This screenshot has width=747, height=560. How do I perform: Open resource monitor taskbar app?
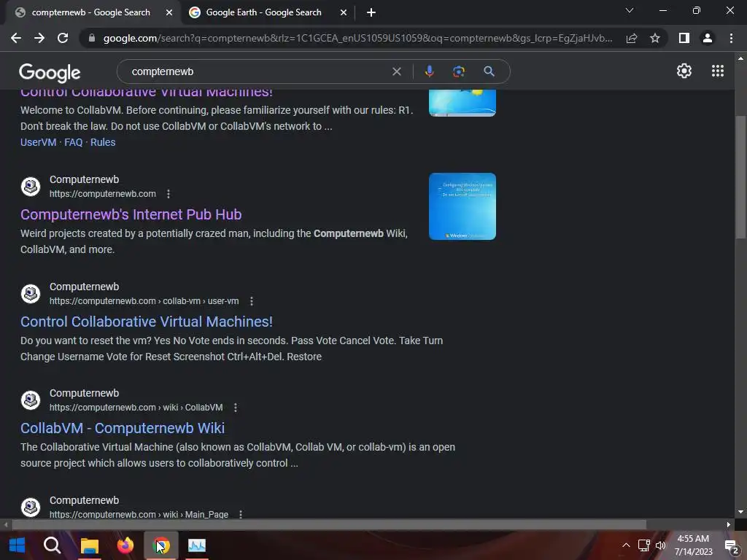(197, 545)
